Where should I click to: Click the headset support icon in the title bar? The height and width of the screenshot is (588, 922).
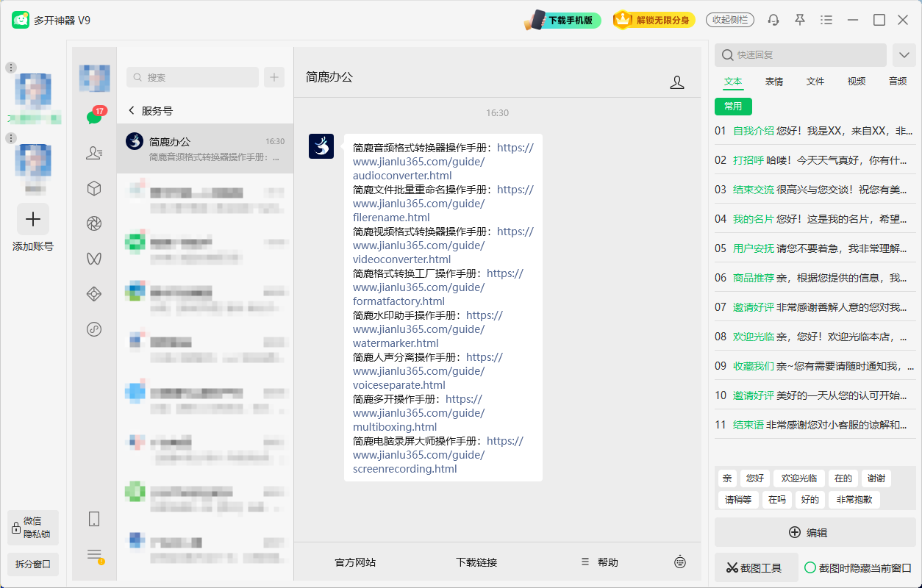click(773, 20)
